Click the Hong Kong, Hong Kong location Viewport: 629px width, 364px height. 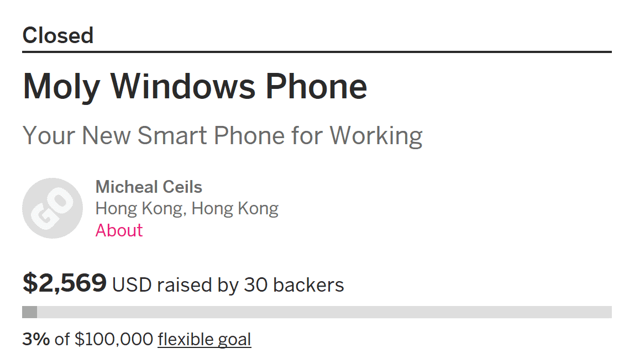[x=187, y=208]
